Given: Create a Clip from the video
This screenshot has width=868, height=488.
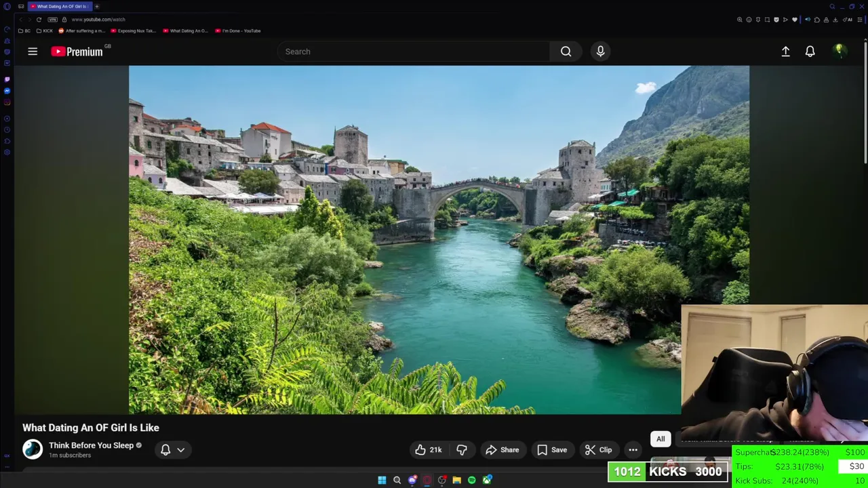Looking at the screenshot, I should coord(599,450).
